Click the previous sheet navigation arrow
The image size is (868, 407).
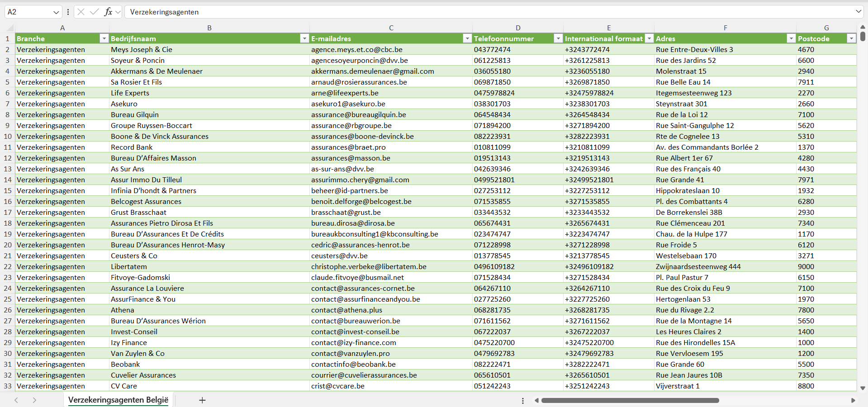(x=16, y=400)
